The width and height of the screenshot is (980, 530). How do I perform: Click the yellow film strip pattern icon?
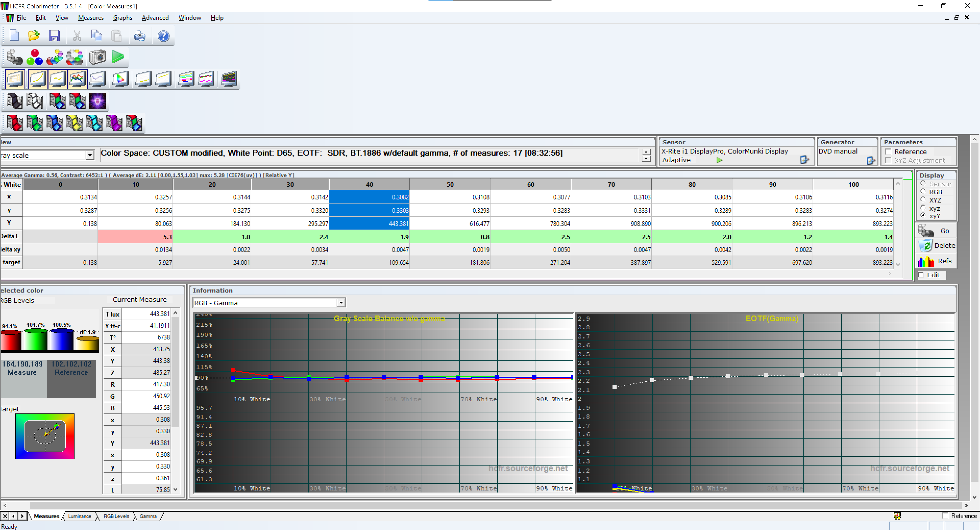pyautogui.click(x=75, y=123)
